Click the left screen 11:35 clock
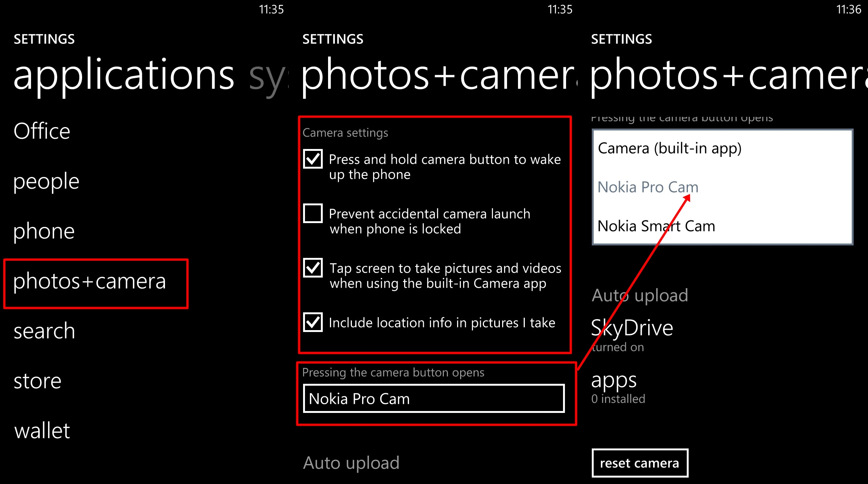 (271, 9)
